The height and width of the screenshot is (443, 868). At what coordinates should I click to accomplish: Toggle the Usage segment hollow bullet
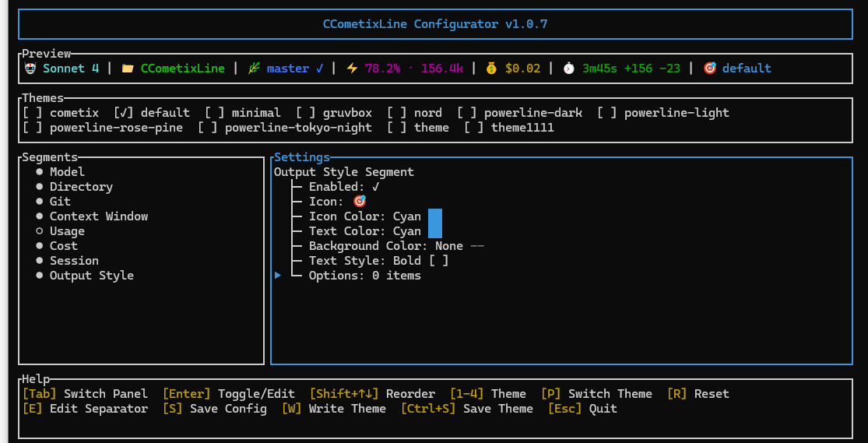click(39, 231)
